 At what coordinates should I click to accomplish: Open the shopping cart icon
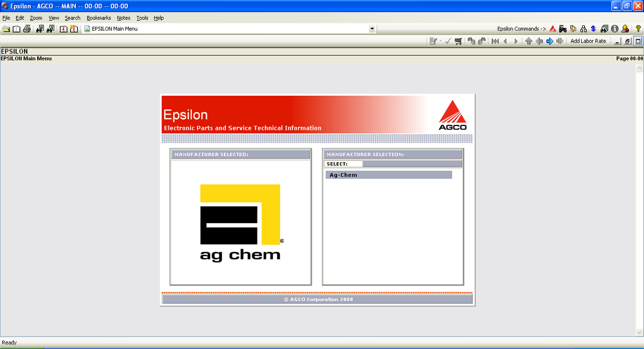(x=458, y=41)
